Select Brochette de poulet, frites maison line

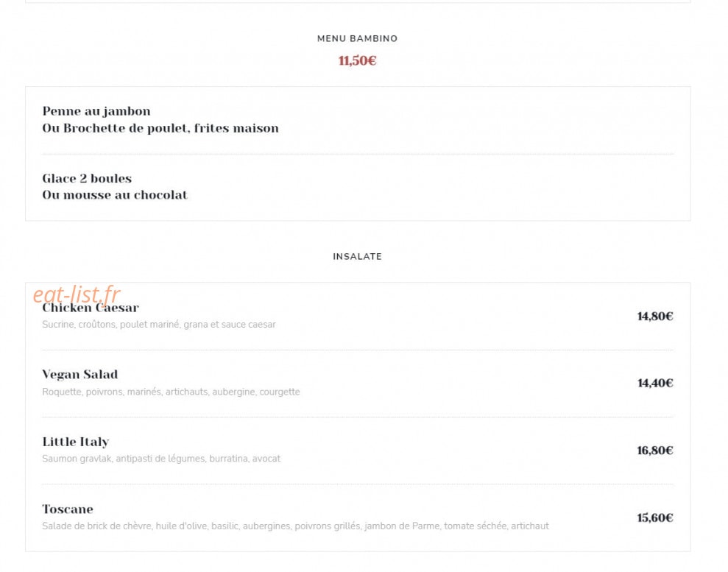point(160,128)
